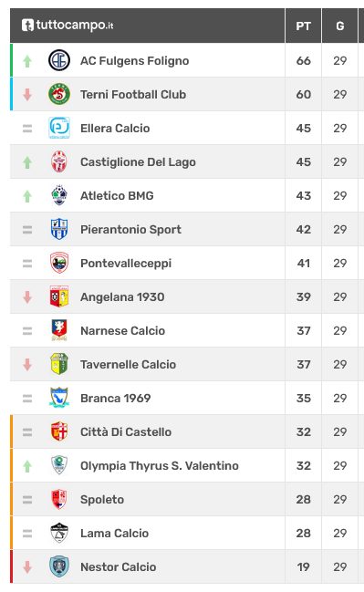Sort the table by PT column header
364x592 pixels.
tap(303, 26)
